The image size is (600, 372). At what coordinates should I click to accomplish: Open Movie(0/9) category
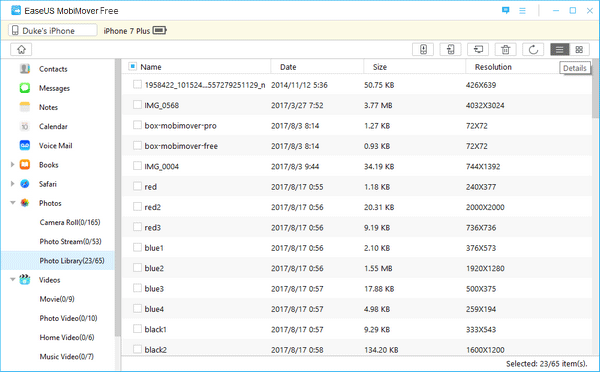point(57,299)
